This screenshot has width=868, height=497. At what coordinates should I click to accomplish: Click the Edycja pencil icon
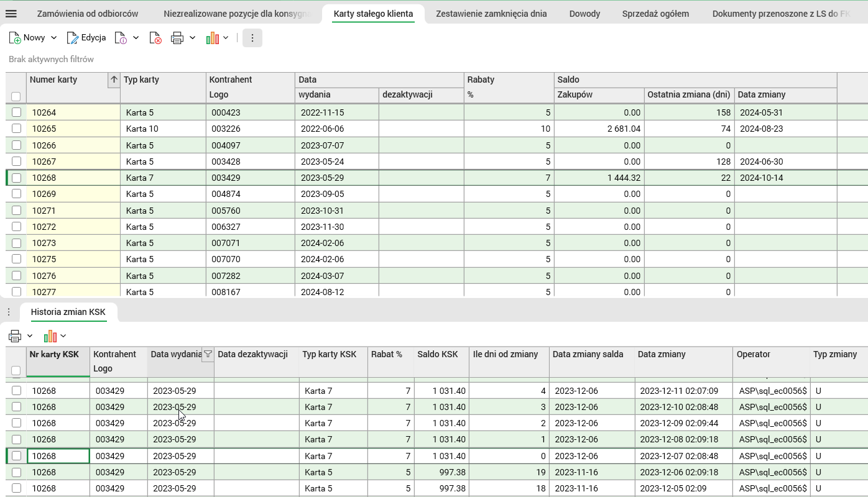pos(73,38)
